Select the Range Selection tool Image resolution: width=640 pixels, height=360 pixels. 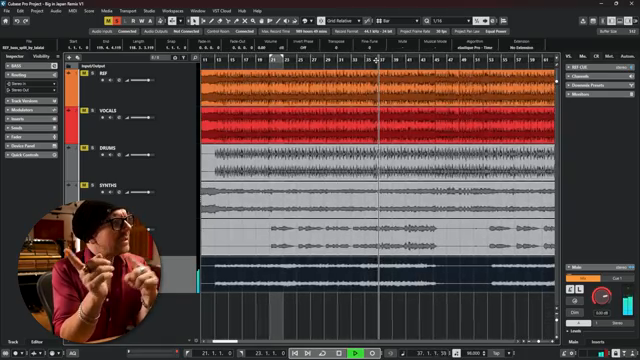point(203,21)
